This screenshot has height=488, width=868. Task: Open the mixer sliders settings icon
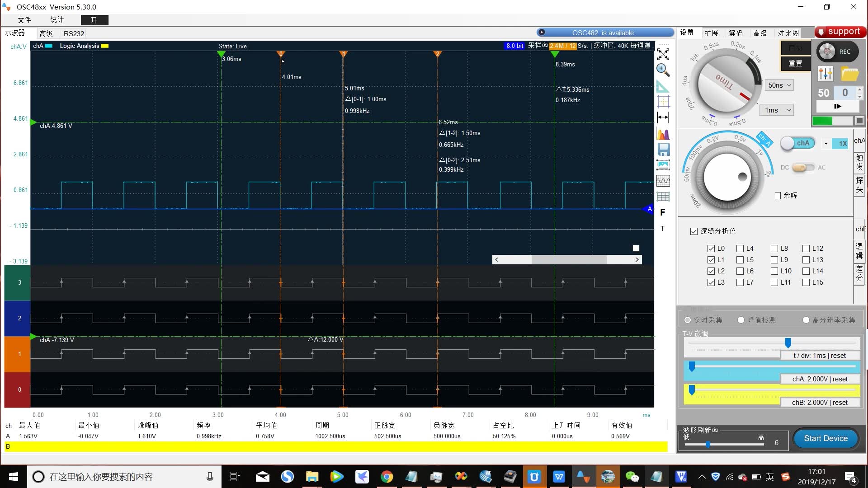[x=825, y=74]
